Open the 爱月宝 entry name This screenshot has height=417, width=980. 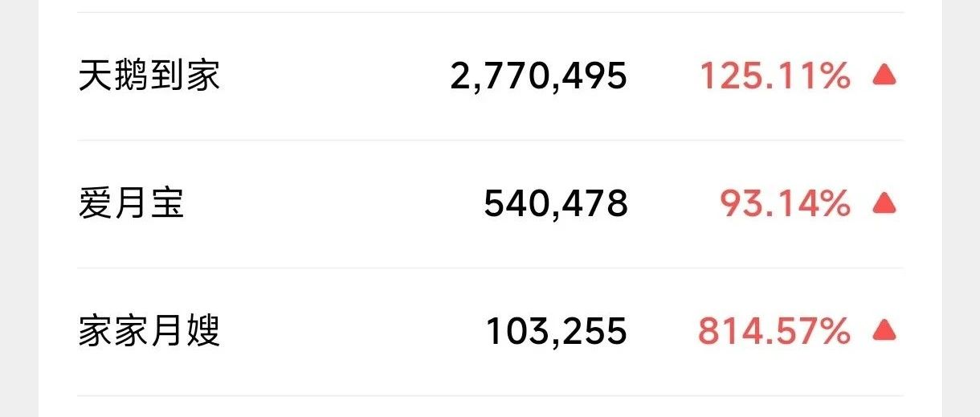[x=132, y=203]
